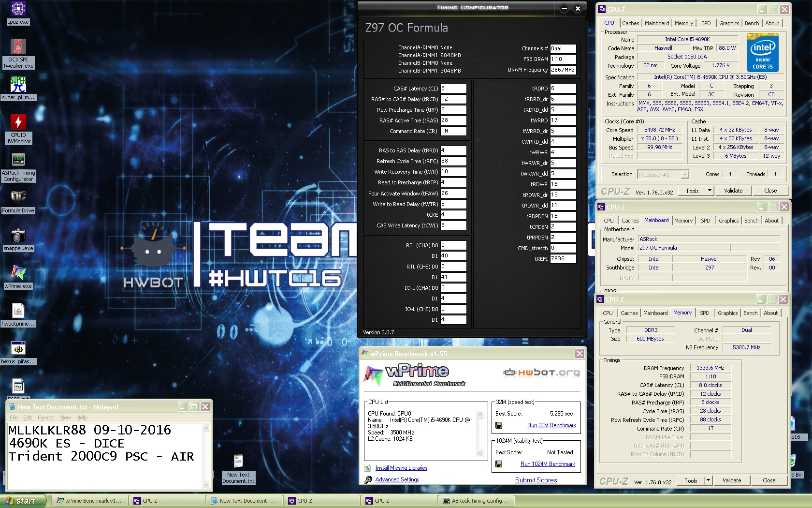Click the DRAM Frequency field in Timing Configurator
The image size is (812, 508).
(x=563, y=70)
